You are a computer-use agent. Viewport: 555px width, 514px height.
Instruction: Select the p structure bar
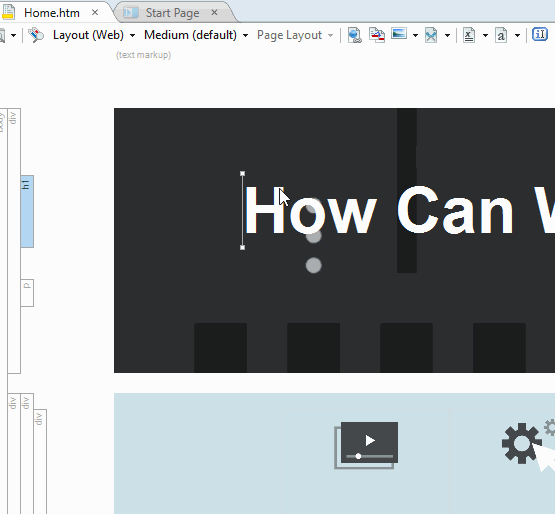[27, 293]
